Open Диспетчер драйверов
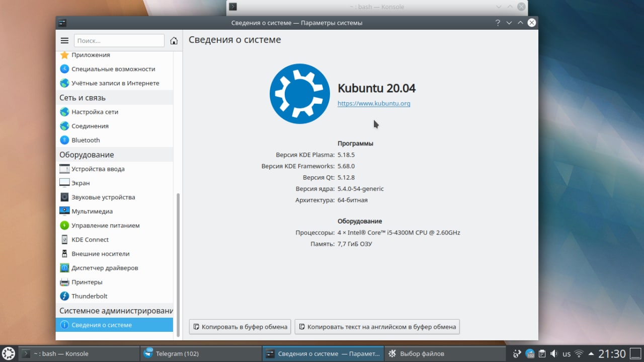Image resolution: width=644 pixels, height=362 pixels. point(114,267)
